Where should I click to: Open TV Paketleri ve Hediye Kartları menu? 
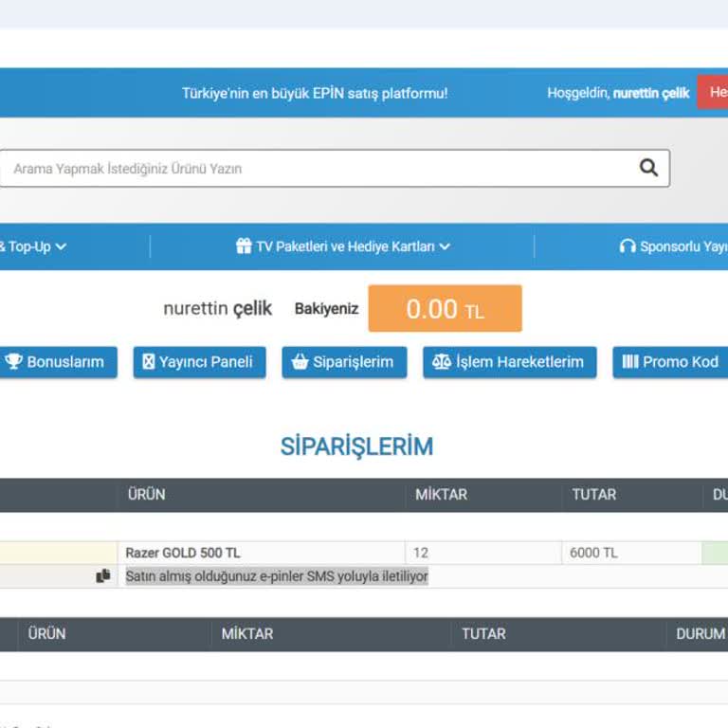342,246
